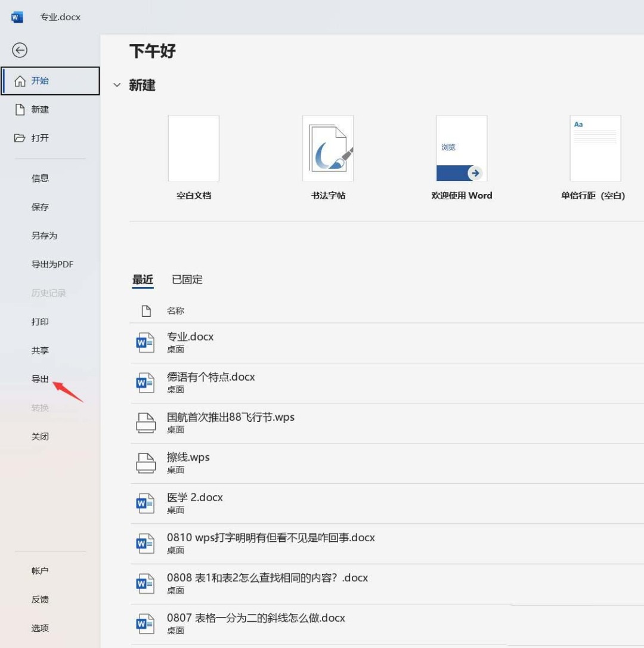
Task: Open the 打印 option
Action: click(x=40, y=322)
